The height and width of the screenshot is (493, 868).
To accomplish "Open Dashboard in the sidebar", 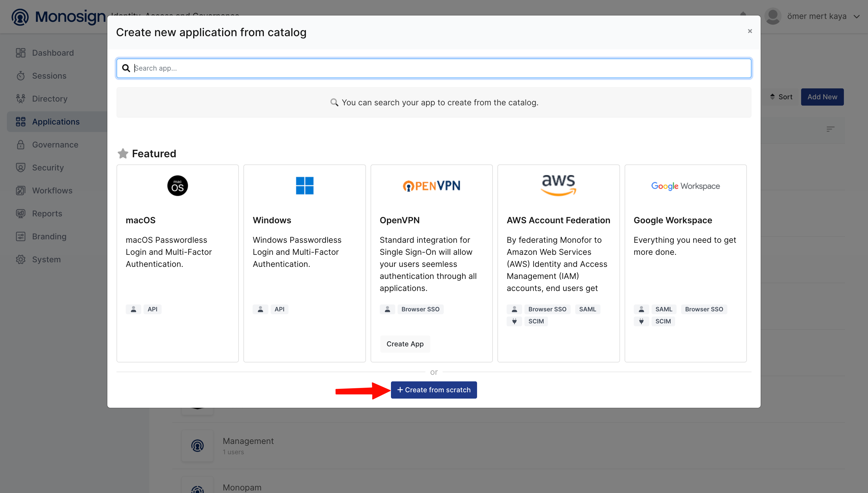I will pos(53,53).
